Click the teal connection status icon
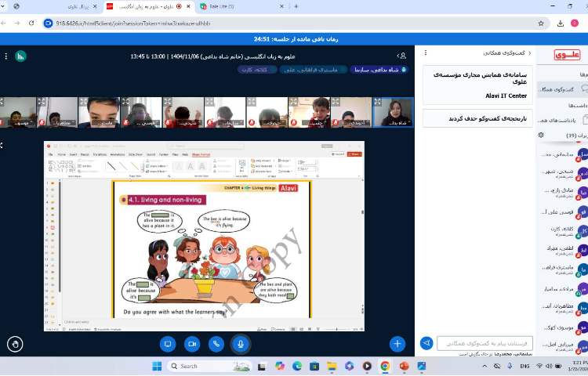Image resolution: width=588 pixels, height=376 pixels. pyautogui.click(x=20, y=56)
